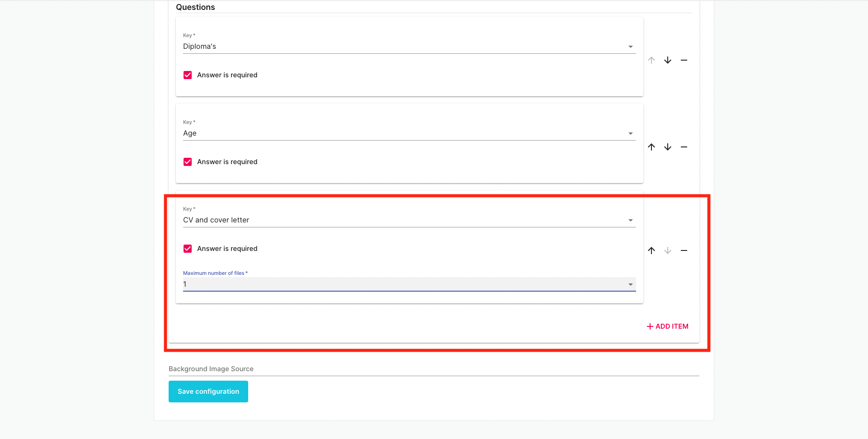Click the disabled up arrow for Diploma's
868x439 pixels.
pyautogui.click(x=651, y=60)
